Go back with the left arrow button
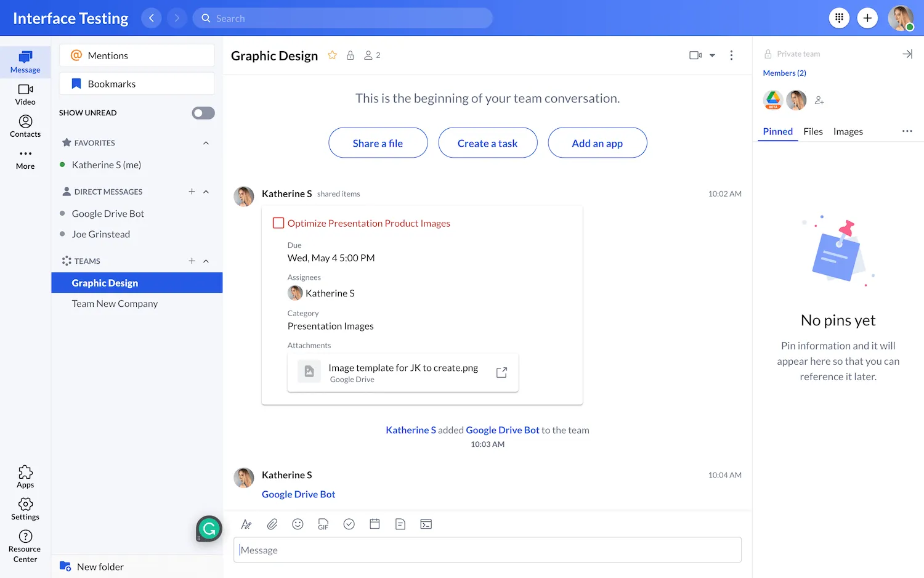Image resolution: width=924 pixels, height=578 pixels. point(152,18)
